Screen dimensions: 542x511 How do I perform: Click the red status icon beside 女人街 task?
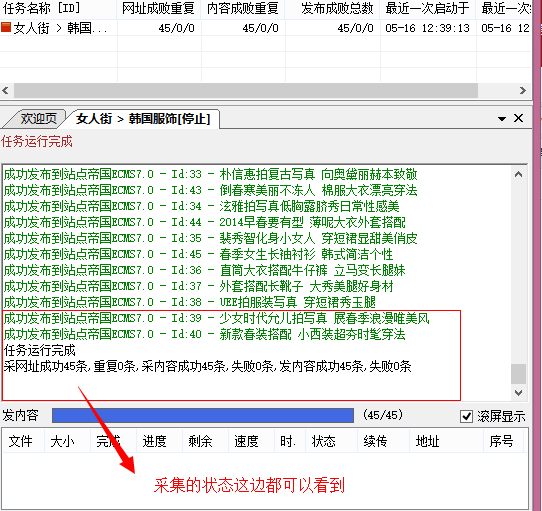pos(6,27)
